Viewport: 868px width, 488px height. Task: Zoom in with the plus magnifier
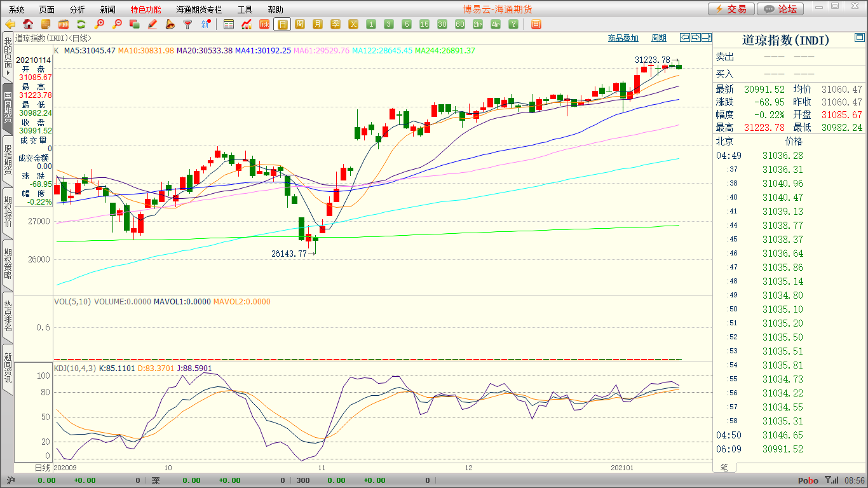click(99, 24)
